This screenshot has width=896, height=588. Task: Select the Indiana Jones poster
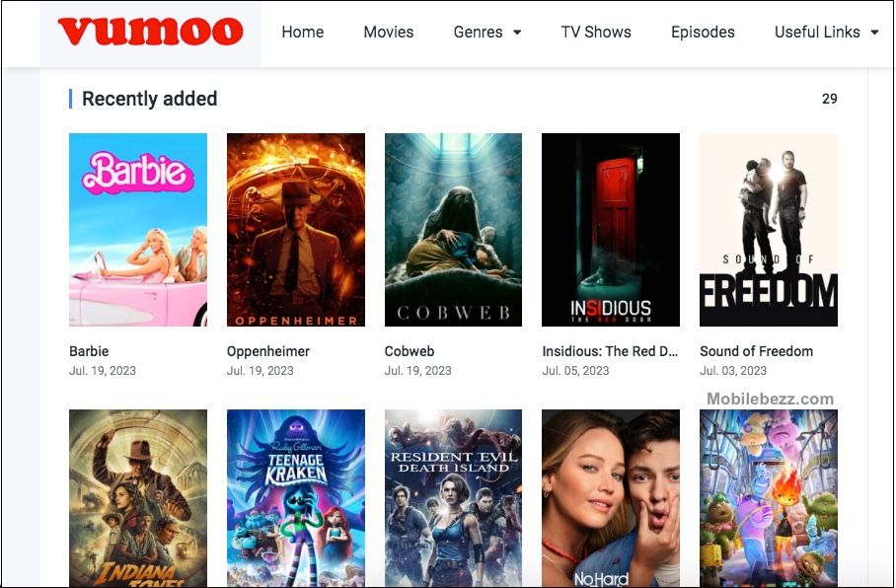[138, 498]
